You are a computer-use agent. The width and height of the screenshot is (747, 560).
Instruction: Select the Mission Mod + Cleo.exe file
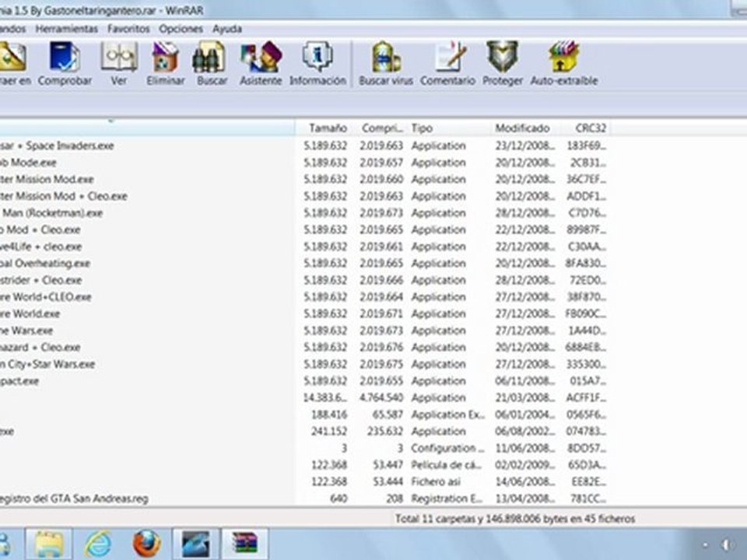63,196
